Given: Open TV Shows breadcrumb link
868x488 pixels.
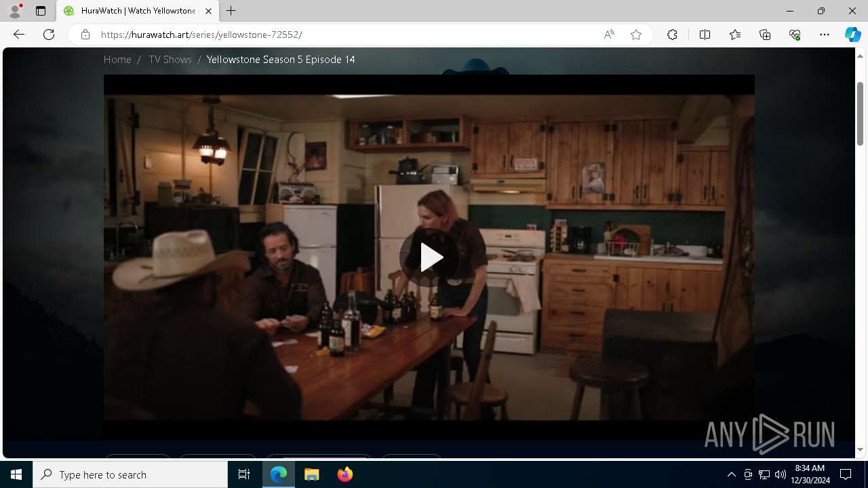Looking at the screenshot, I should [170, 60].
